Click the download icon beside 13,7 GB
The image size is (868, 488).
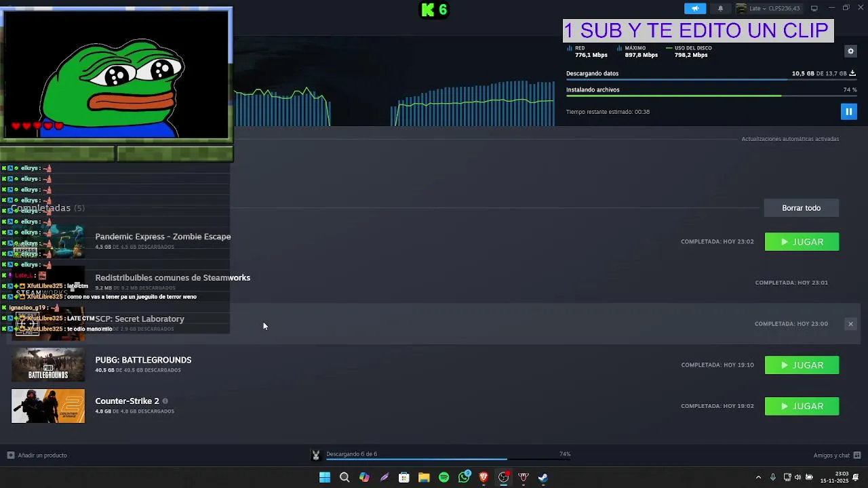pyautogui.click(x=852, y=73)
